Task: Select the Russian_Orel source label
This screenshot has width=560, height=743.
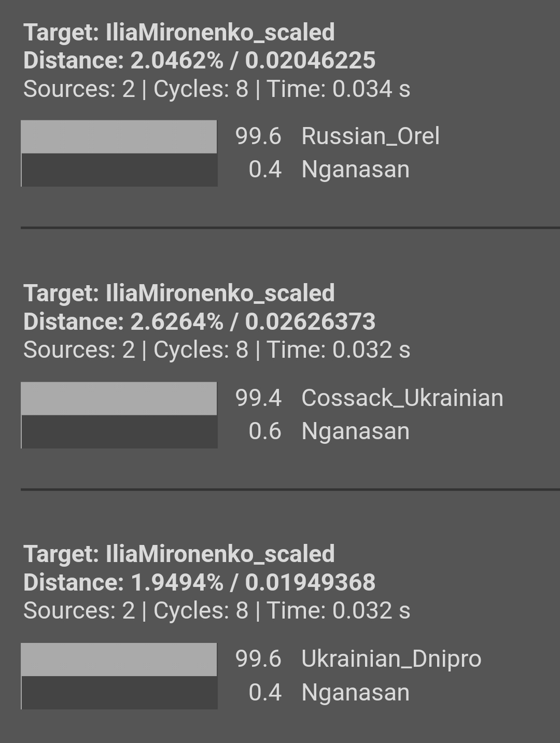Action: point(370,136)
